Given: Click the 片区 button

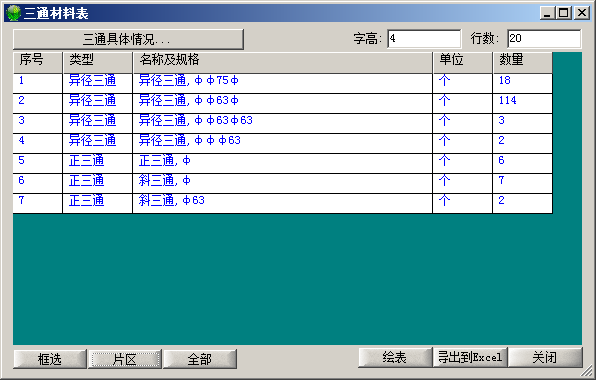Looking at the screenshot, I should pyautogui.click(x=125, y=359).
